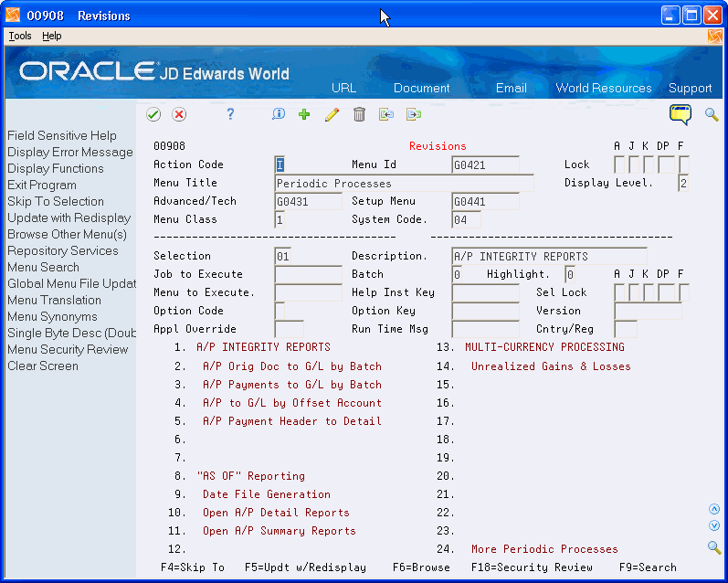This screenshot has height=583, width=728.
Task: Click the Menu to Execute field
Action: point(309,292)
